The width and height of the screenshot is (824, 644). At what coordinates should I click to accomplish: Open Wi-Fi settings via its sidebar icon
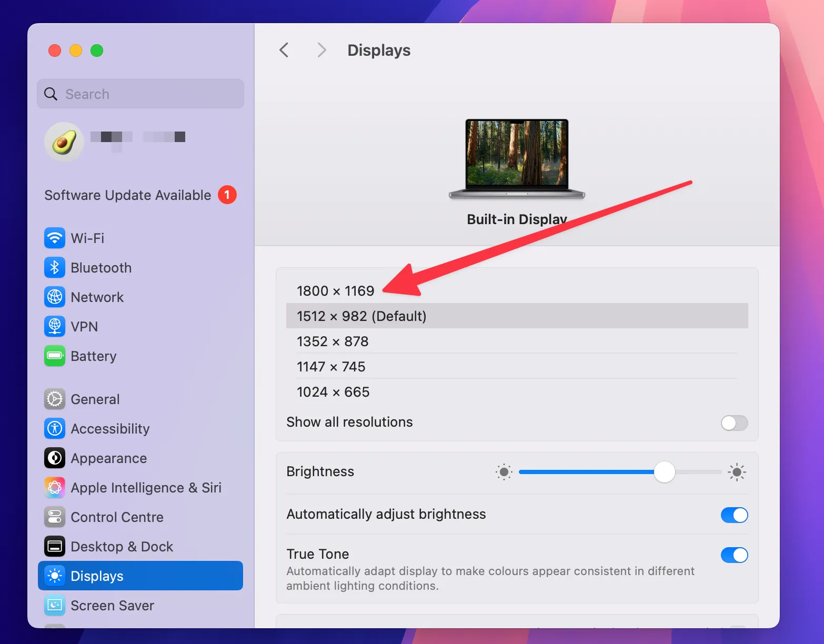click(x=55, y=238)
